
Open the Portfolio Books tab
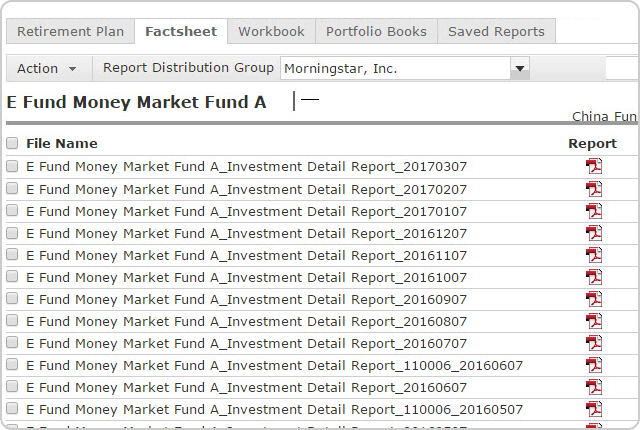click(376, 31)
